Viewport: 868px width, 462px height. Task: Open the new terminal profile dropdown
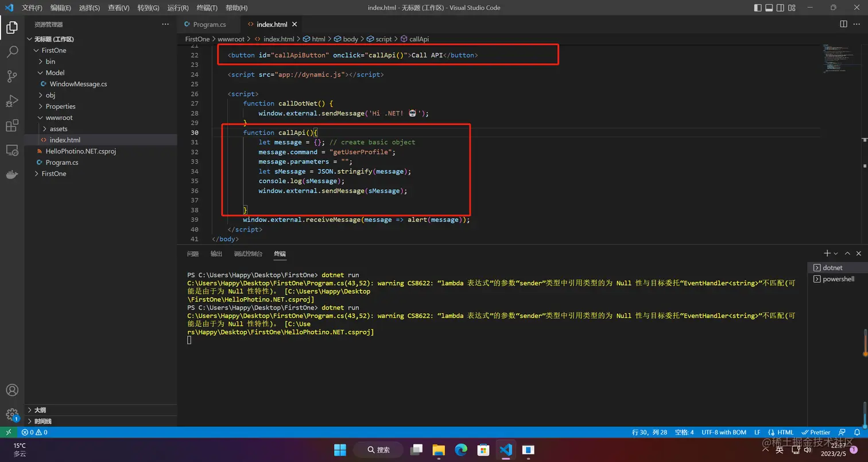836,253
